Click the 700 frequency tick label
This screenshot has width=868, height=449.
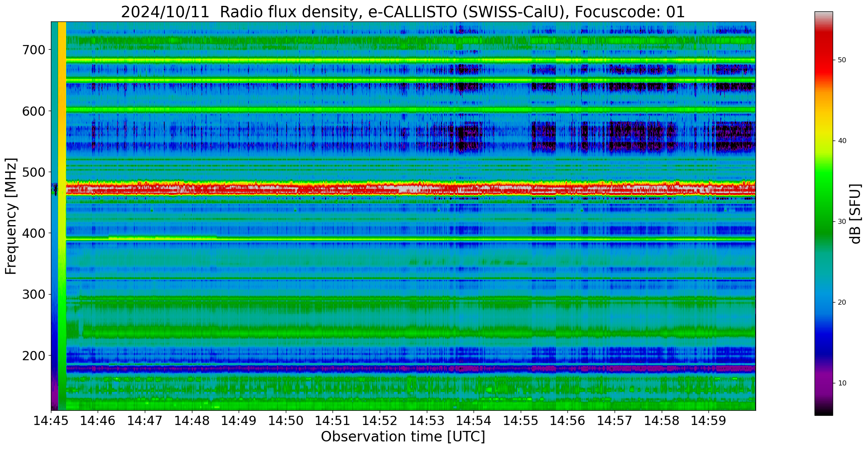(34, 50)
